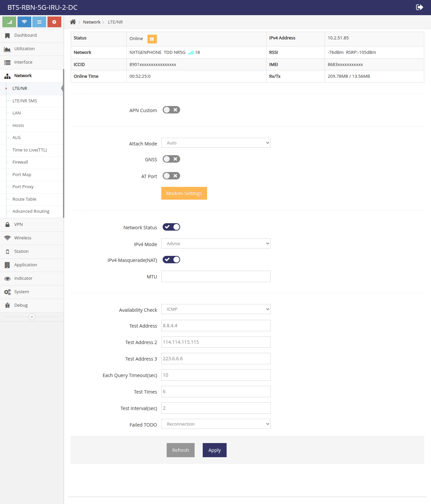This screenshot has width=431, height=504.
Task: Click the light-blue list shortcut button
Action: tap(39, 22)
